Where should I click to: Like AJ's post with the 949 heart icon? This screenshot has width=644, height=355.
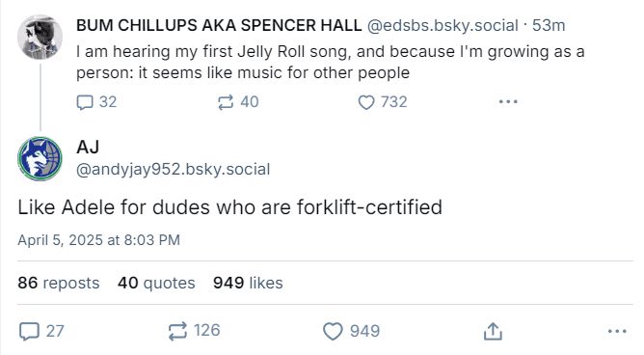click(x=333, y=331)
